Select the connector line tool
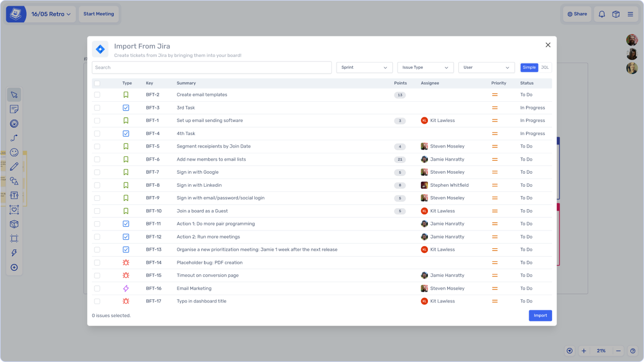 point(14,138)
